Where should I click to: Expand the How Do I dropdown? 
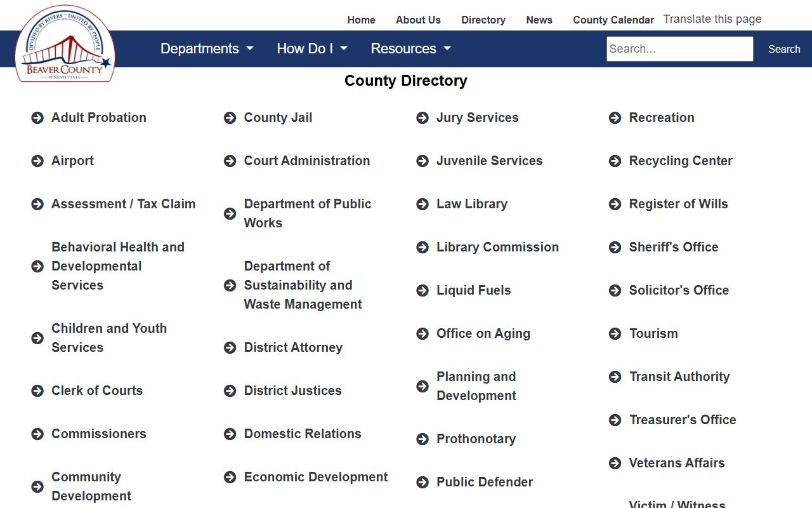[x=312, y=48]
